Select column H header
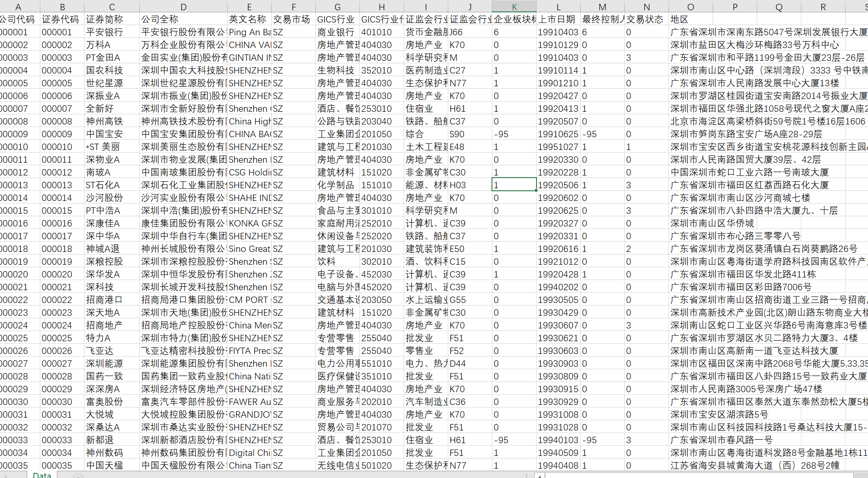 [381, 6]
